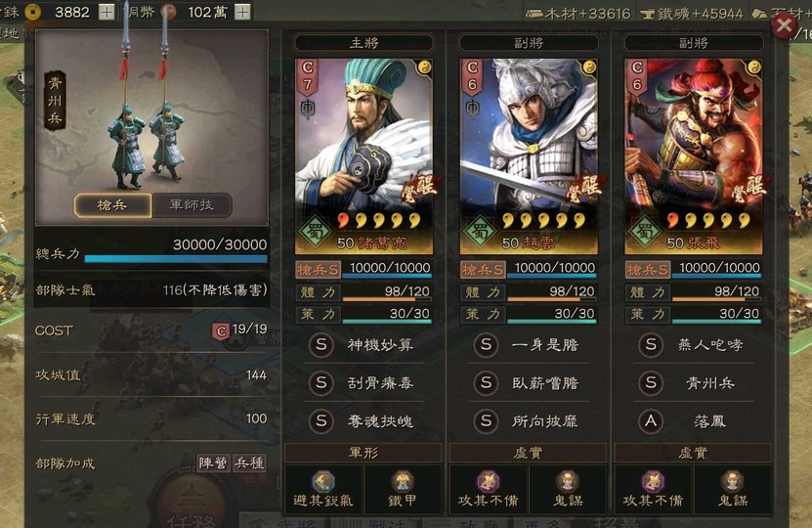Screen dimensions: 812x528
Task: Add copper coins with the plus icon
Action: [242, 12]
